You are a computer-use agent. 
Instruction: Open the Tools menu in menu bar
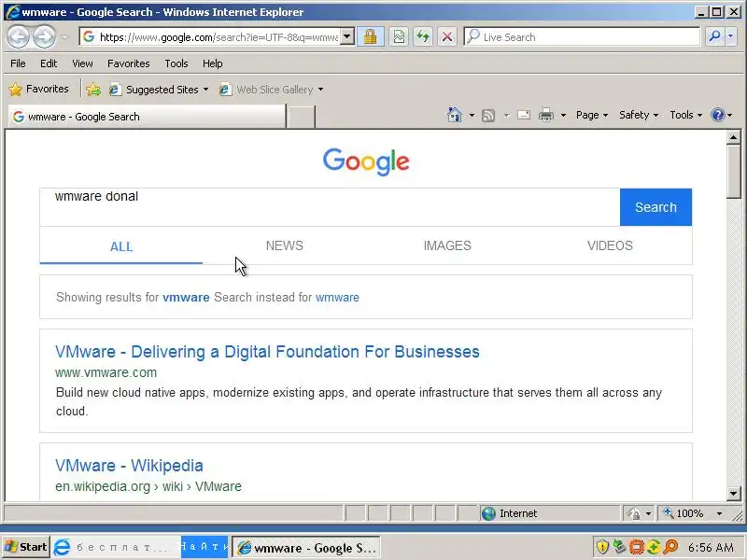[x=176, y=63]
